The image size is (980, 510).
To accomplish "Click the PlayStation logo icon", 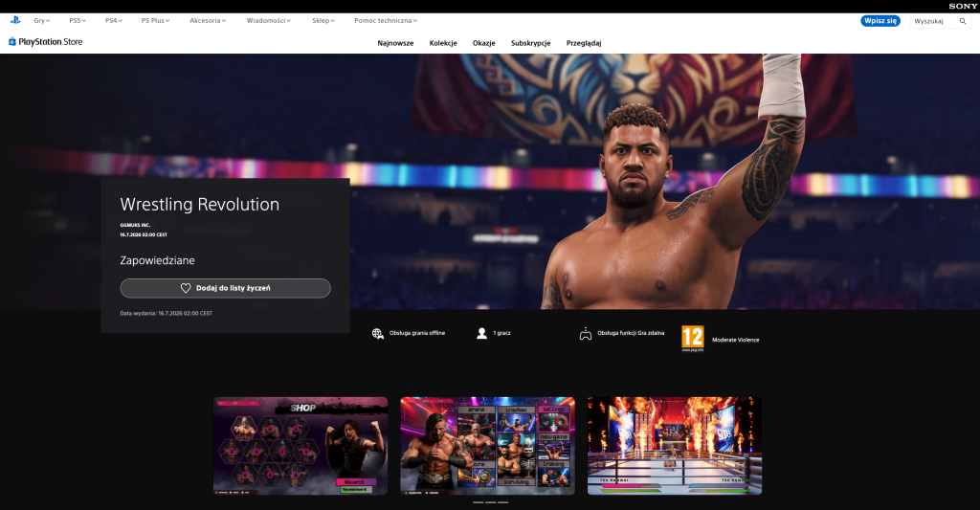I will (15, 20).
